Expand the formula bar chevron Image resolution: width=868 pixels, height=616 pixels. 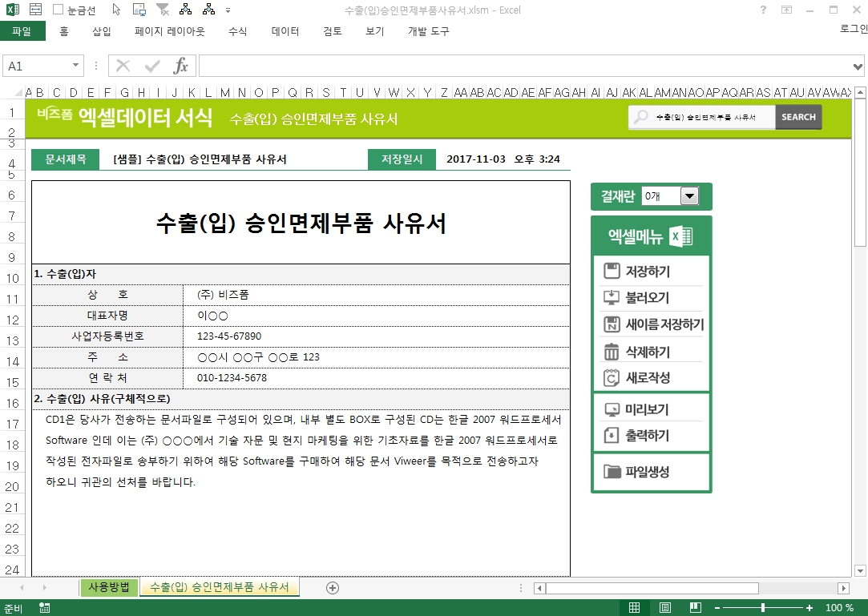coord(858,66)
